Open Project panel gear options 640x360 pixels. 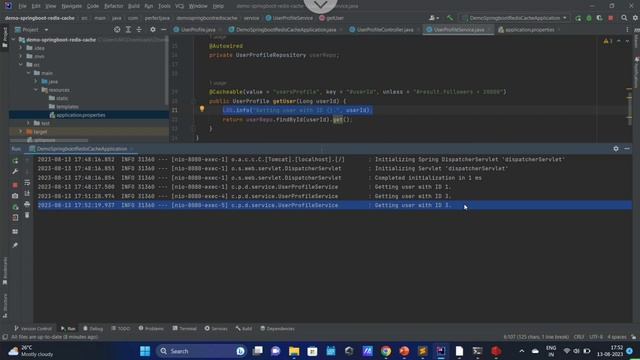(153, 29)
